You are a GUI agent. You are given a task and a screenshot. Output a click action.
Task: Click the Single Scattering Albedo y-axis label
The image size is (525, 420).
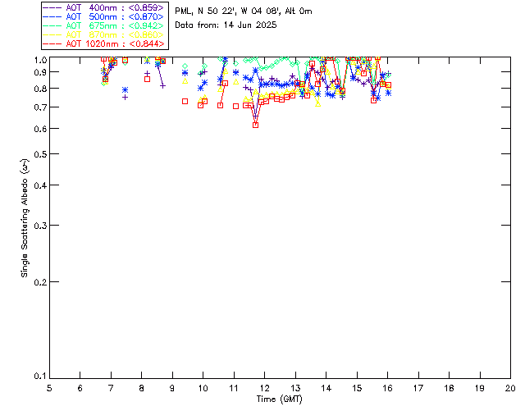25,218
